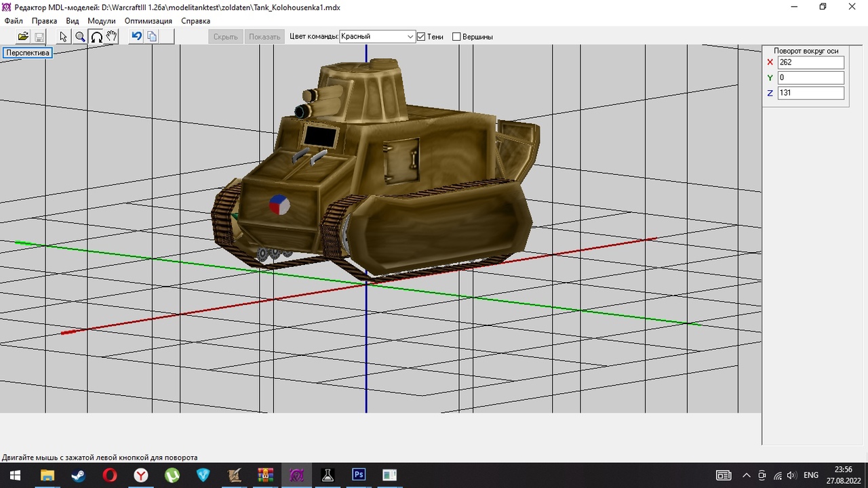868x488 pixels.
Task: Enable the Вершины vertices checkbox
Action: [x=456, y=37]
